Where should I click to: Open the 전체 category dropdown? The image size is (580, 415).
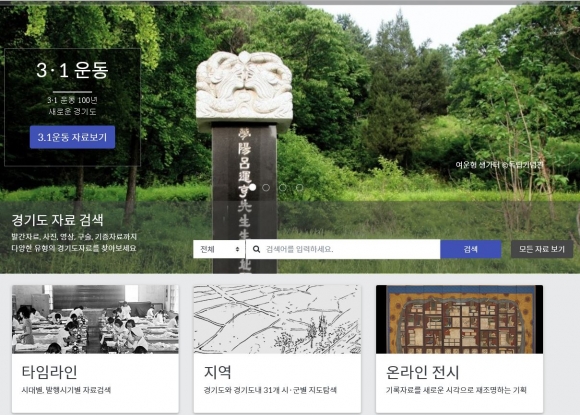pyautogui.click(x=219, y=249)
